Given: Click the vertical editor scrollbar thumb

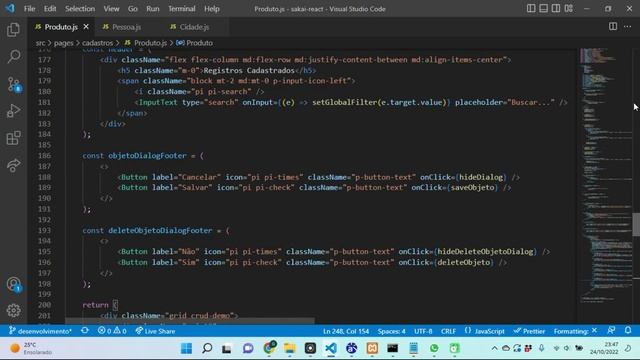Looking at the screenshot, I should click(x=636, y=224).
